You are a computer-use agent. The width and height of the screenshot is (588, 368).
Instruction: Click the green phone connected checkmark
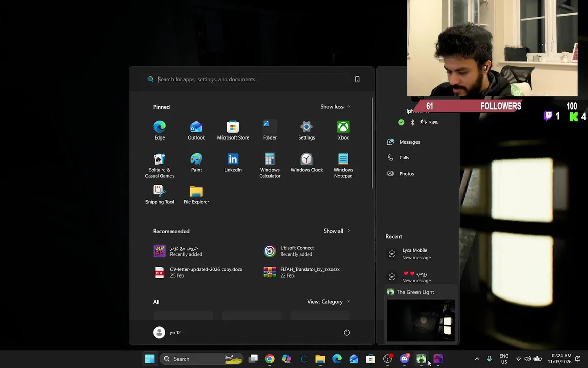point(401,123)
